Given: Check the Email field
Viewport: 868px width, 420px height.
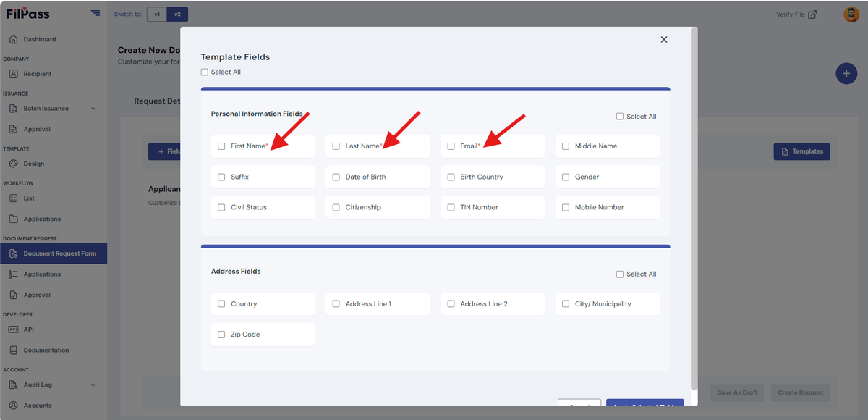Looking at the screenshot, I should pos(451,146).
